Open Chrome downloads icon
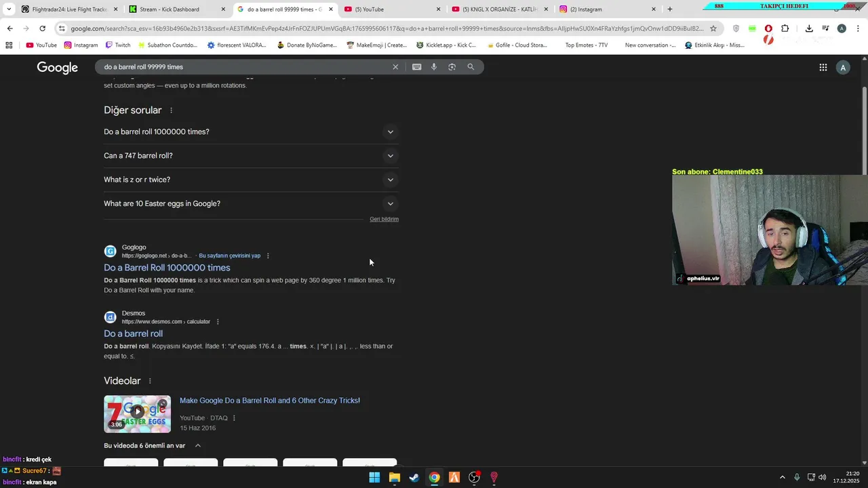 tap(809, 28)
